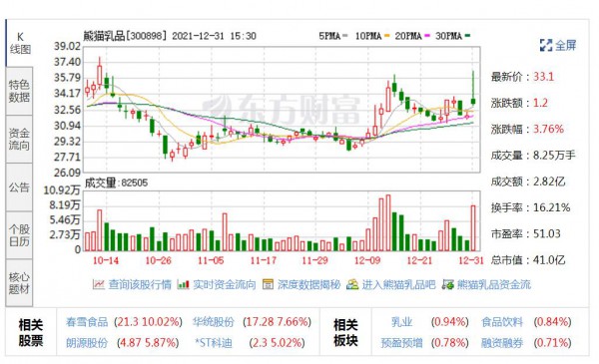Click the latest price value 33.1
The height and width of the screenshot is (364, 599).
[543, 77]
